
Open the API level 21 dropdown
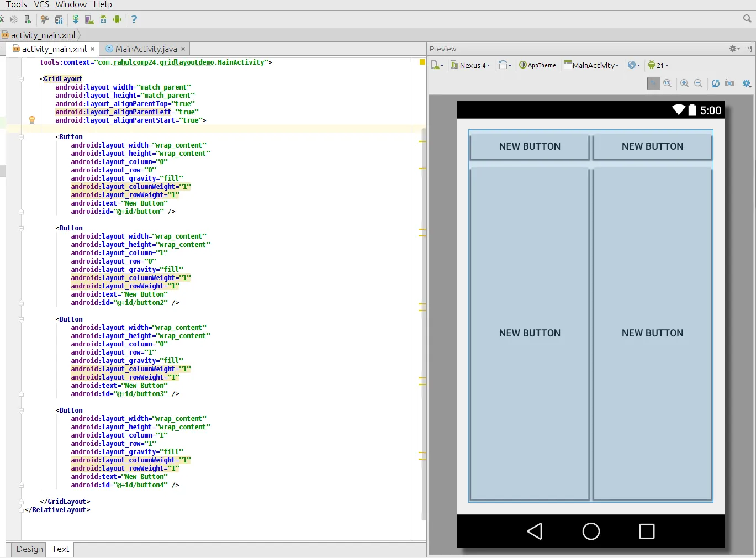658,65
